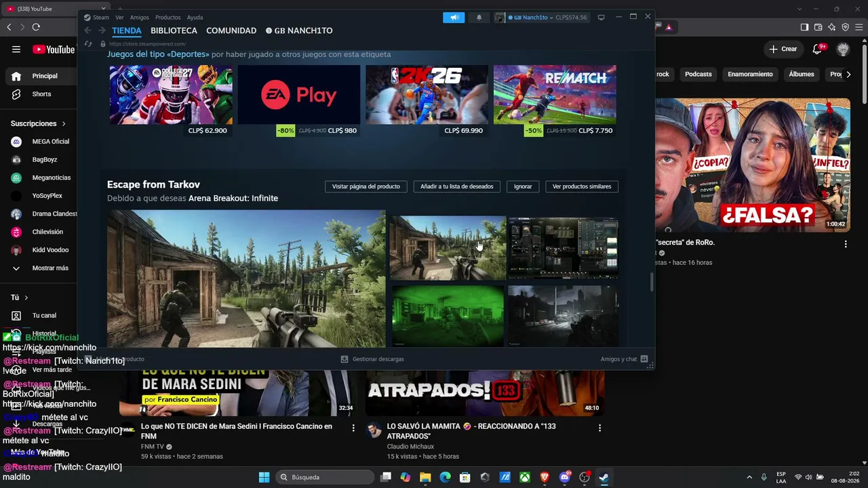Select the Enamoramiento filter chip
Image resolution: width=868 pixels, height=488 pixels.
click(x=750, y=75)
